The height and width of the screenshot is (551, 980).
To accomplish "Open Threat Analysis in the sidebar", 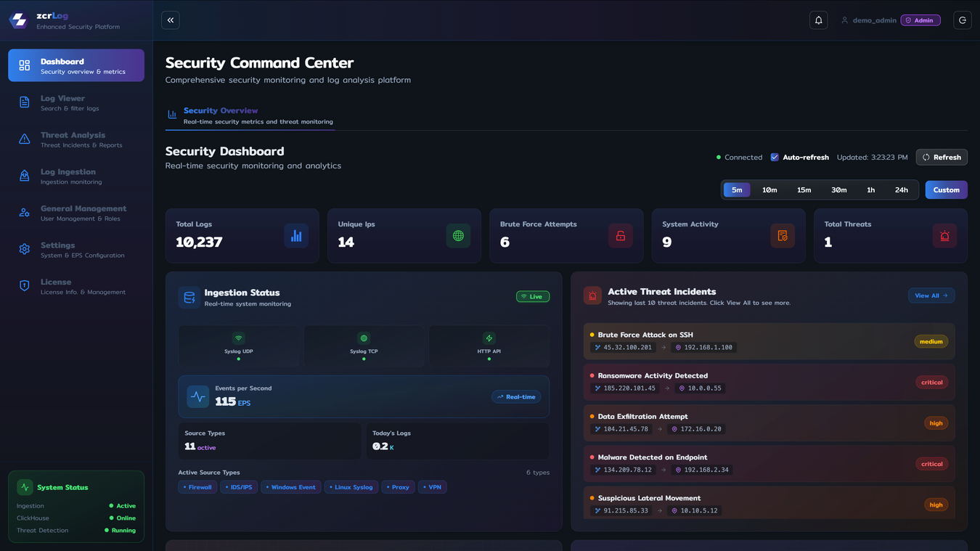I will [x=73, y=139].
